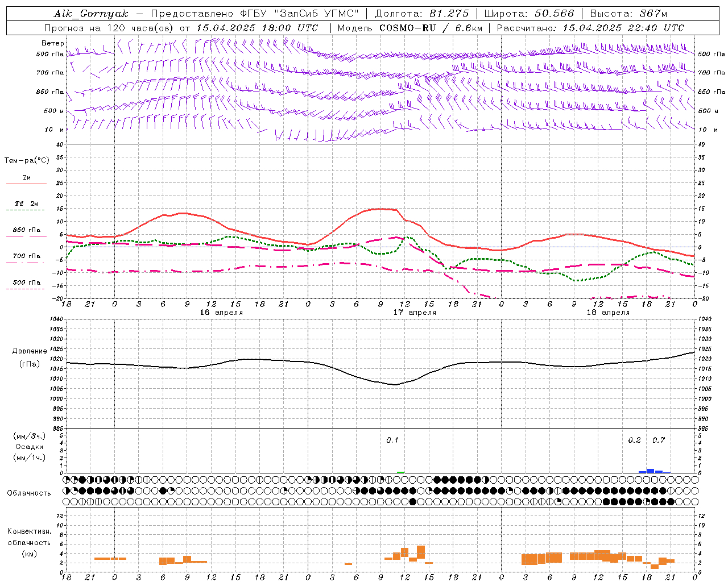Select the Прогноз на 120 часа(ов) header text
The height and width of the screenshot is (582, 728).
[109, 28]
